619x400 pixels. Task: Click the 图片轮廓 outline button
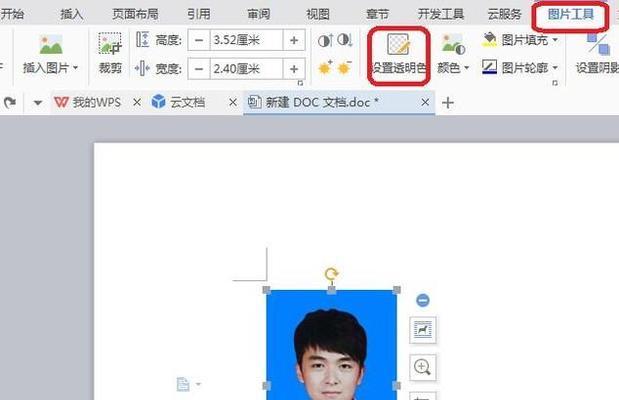pos(515,68)
